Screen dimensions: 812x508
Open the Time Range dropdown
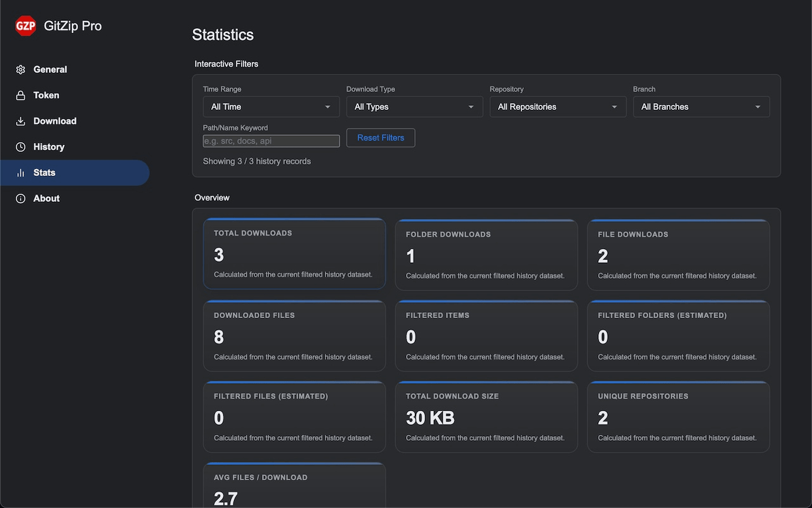272,107
